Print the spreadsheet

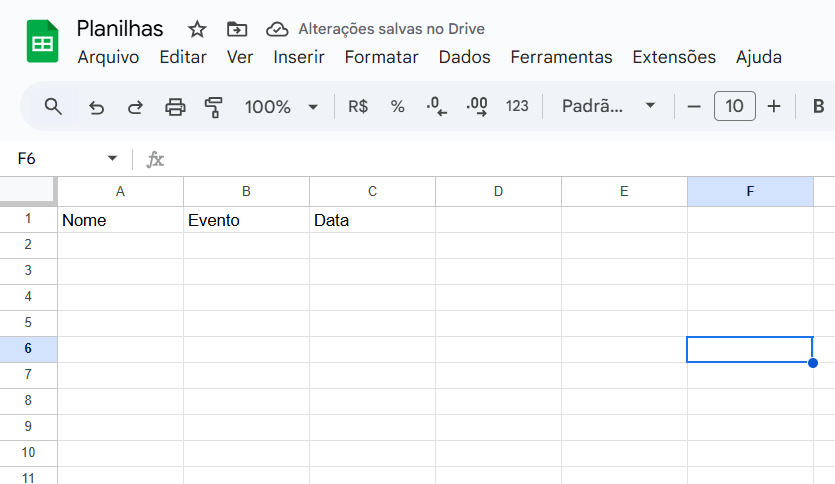(x=175, y=107)
